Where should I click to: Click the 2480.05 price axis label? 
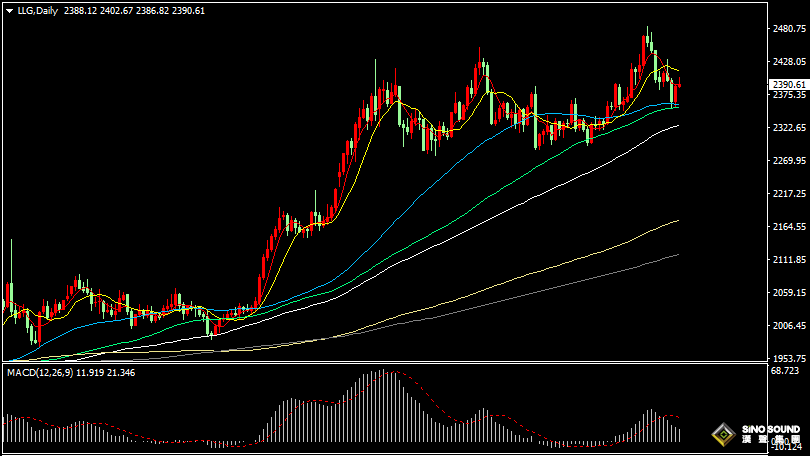pos(788,29)
